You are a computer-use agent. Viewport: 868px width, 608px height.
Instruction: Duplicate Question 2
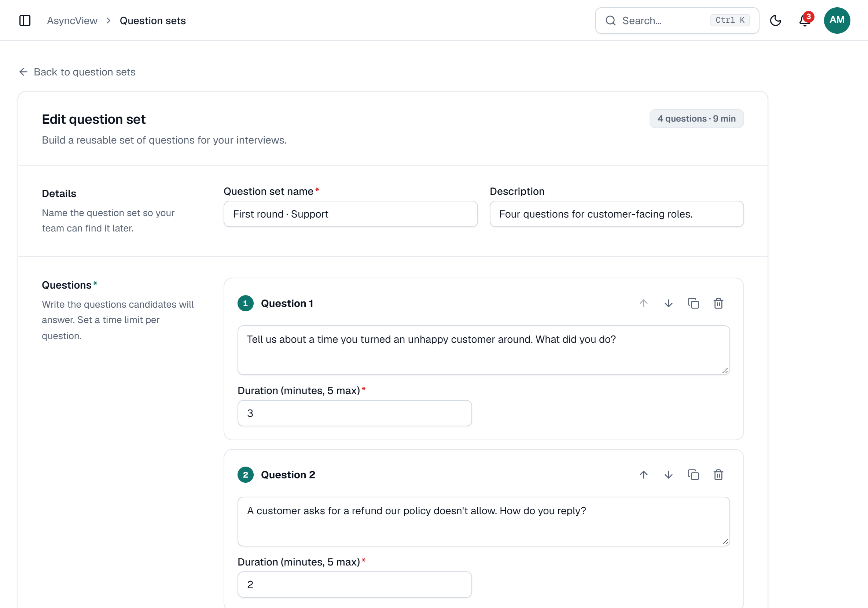[x=694, y=475]
